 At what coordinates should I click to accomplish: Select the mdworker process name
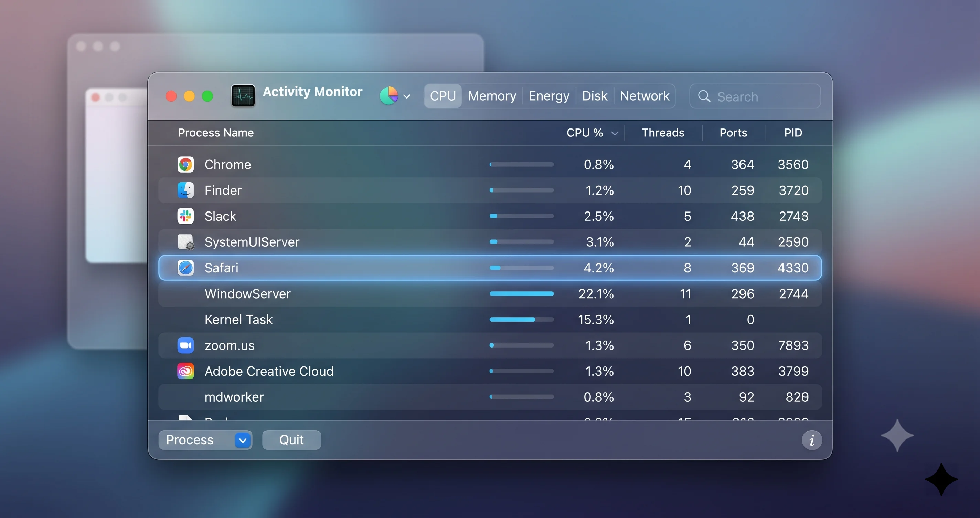(234, 397)
